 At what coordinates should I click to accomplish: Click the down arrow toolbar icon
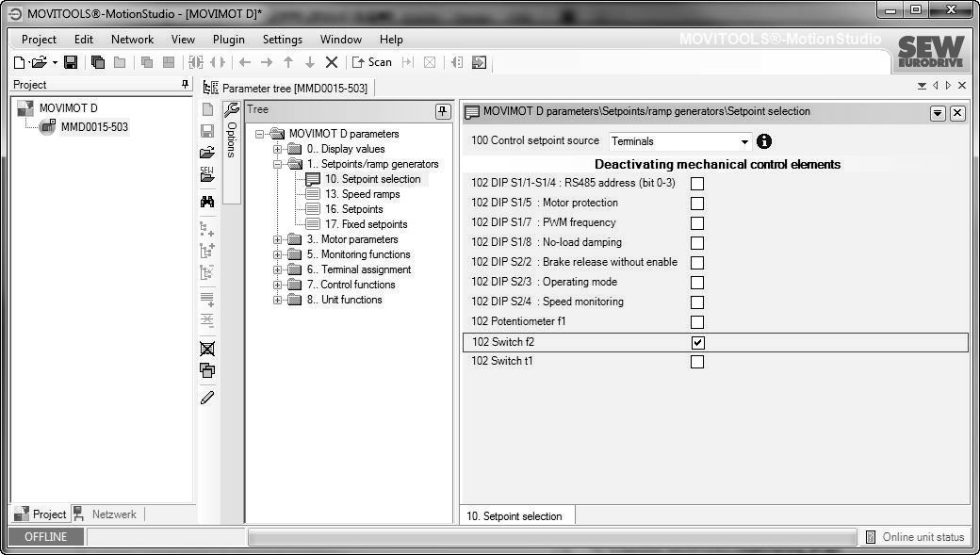point(309,62)
